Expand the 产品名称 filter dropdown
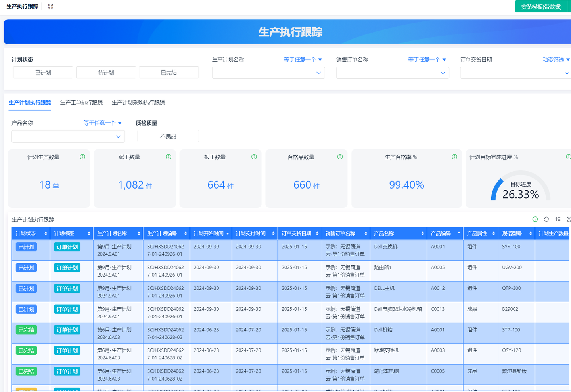The height and width of the screenshot is (392, 571). [x=67, y=136]
